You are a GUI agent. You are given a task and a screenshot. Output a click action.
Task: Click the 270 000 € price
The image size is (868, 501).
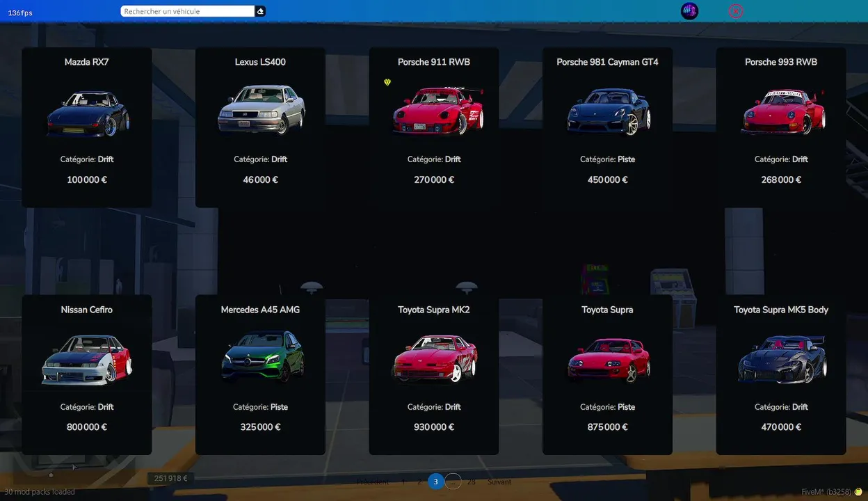click(x=434, y=180)
